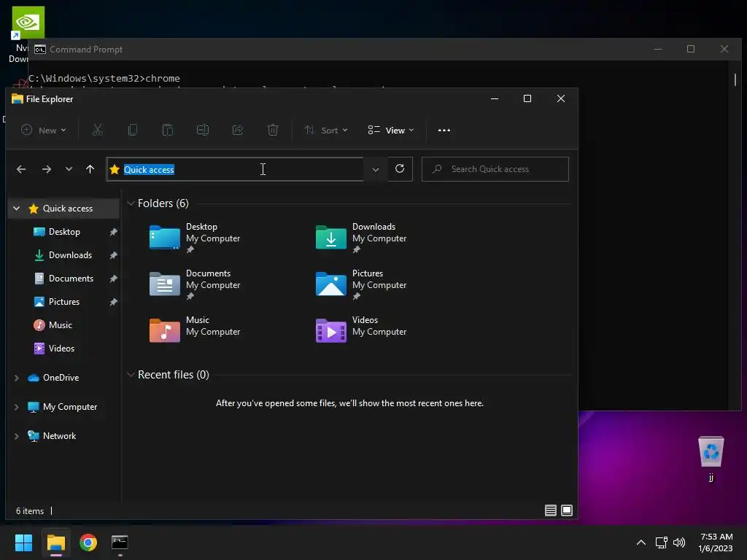The image size is (747, 560).
Task: Select Downloads in the sidebar
Action: 70,255
